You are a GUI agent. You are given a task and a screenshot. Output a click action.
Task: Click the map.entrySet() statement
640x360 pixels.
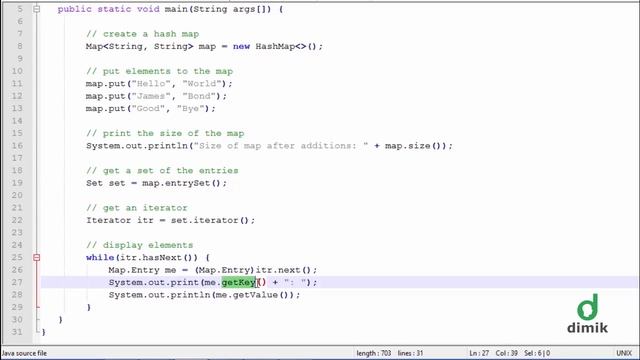pyautogui.click(x=156, y=183)
